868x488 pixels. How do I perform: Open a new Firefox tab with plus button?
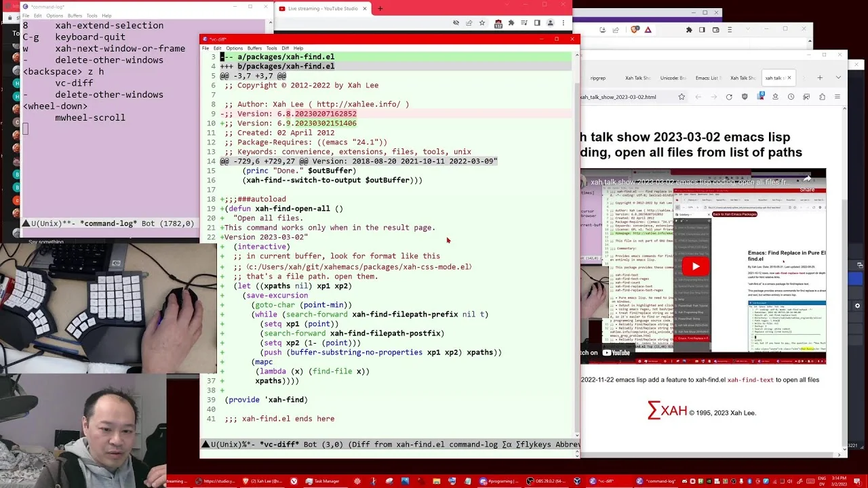click(819, 78)
